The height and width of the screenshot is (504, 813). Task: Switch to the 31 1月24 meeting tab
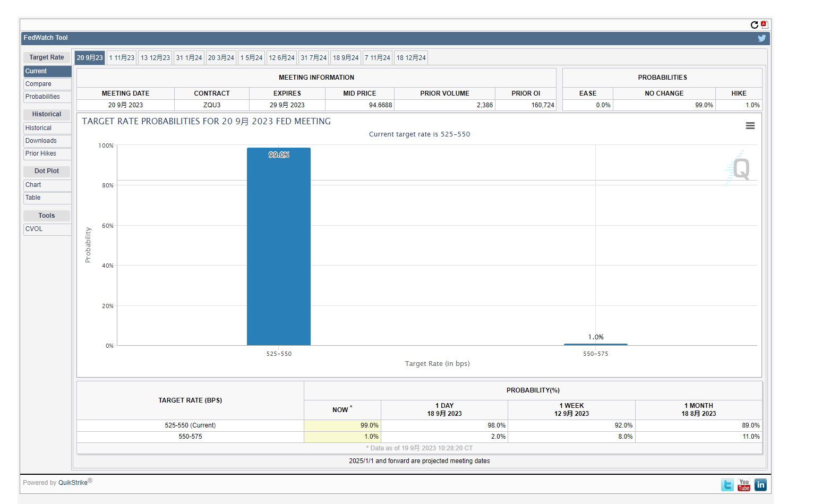click(x=189, y=58)
